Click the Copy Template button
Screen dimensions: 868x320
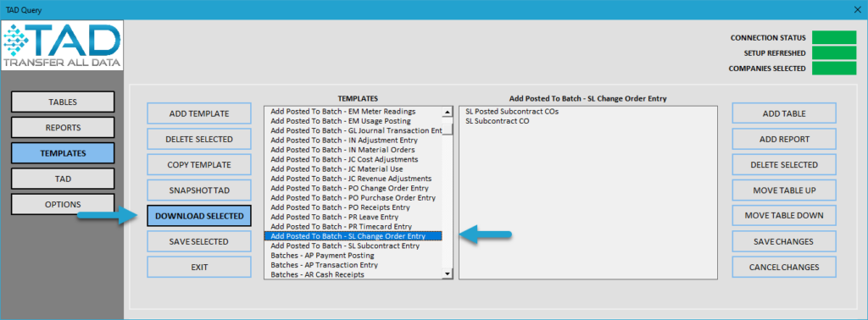point(198,165)
